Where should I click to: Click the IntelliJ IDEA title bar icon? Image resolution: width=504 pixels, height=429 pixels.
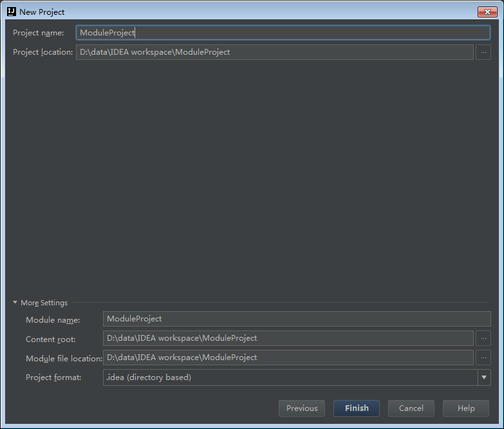click(11, 12)
